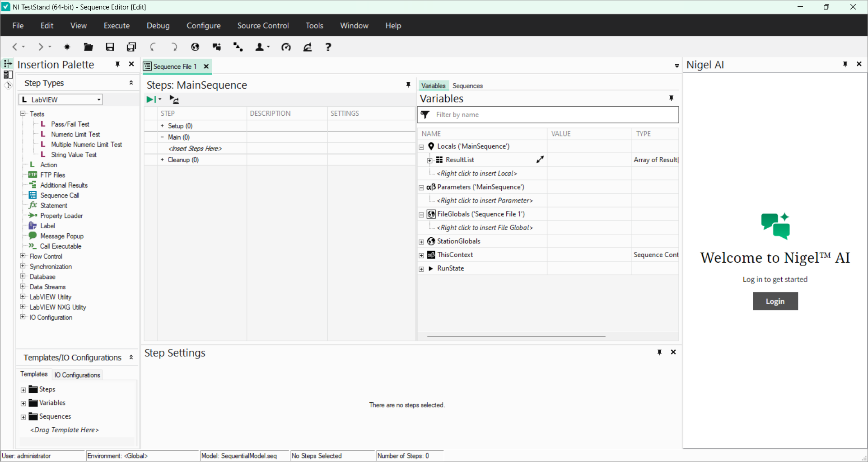Collapse the Templates/IO Configurations section chevron

click(131, 357)
